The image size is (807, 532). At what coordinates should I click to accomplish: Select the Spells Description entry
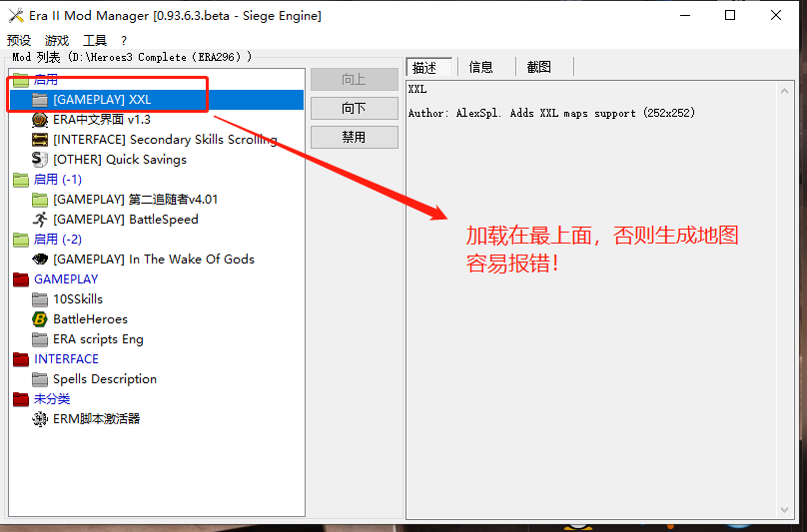(x=105, y=379)
